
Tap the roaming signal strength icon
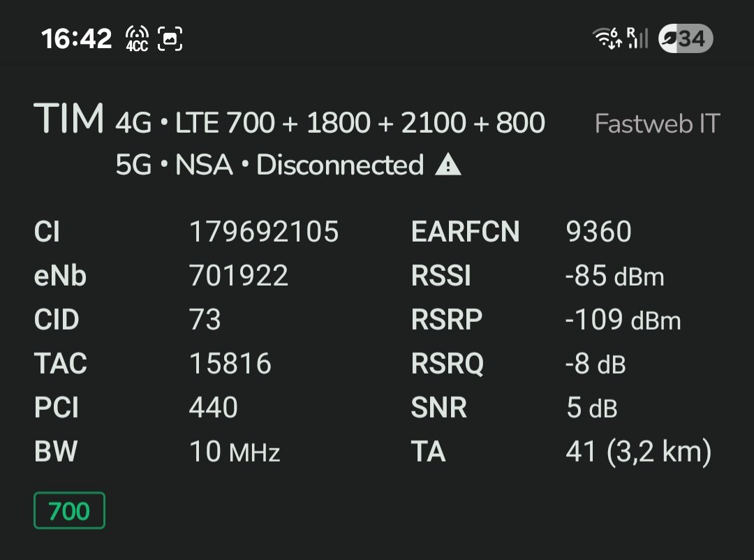637,38
